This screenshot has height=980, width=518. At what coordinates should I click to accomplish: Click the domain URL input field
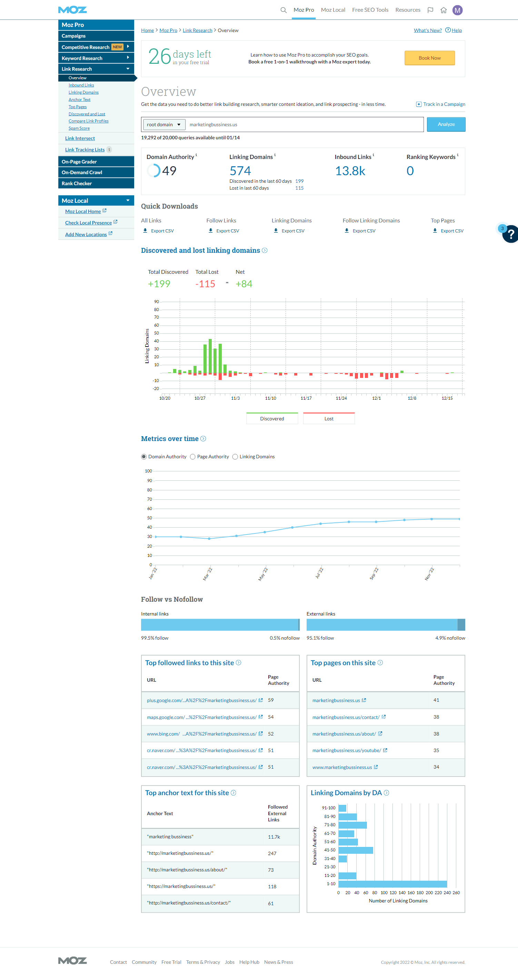pyautogui.click(x=305, y=124)
